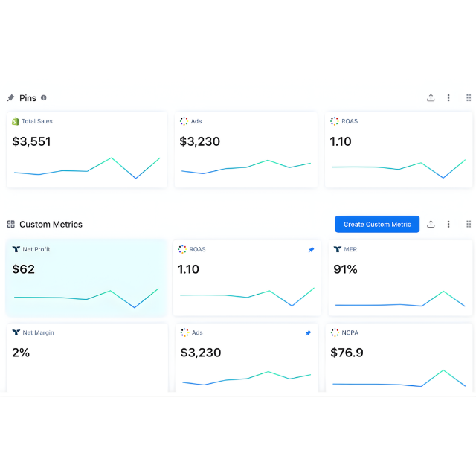Click the 2% Net Margin value

21,353
